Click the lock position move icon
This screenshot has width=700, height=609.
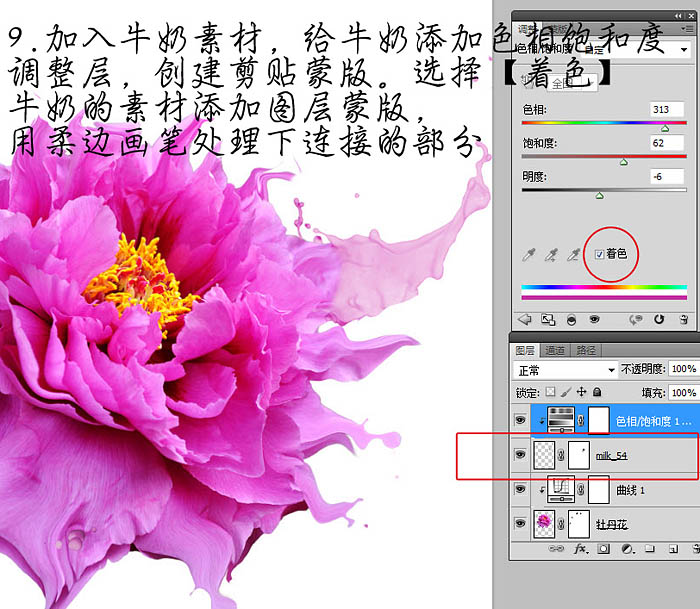[581, 394]
